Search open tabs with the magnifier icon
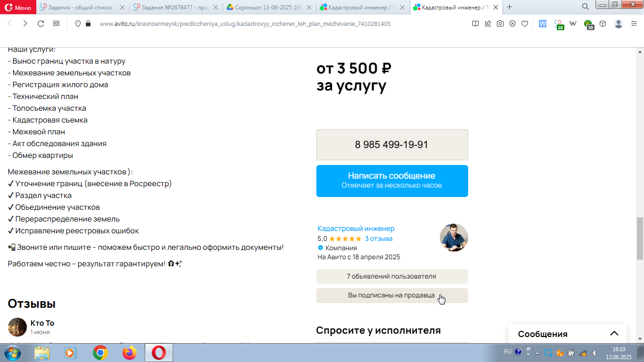 586,7
